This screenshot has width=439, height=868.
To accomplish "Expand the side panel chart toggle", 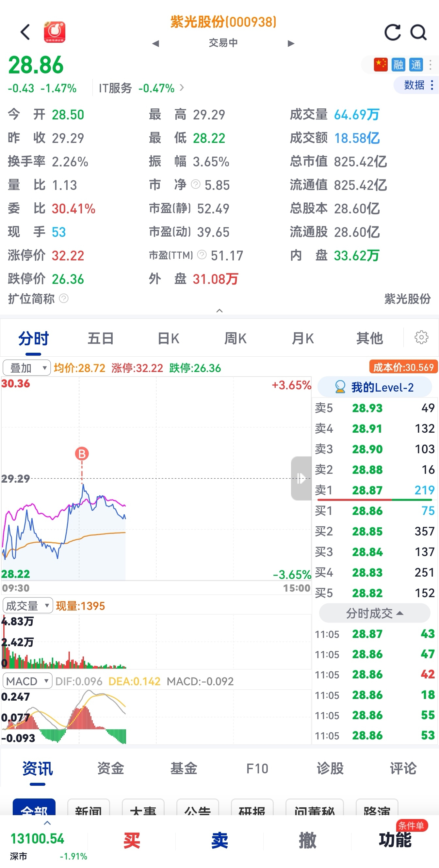I will [301, 478].
